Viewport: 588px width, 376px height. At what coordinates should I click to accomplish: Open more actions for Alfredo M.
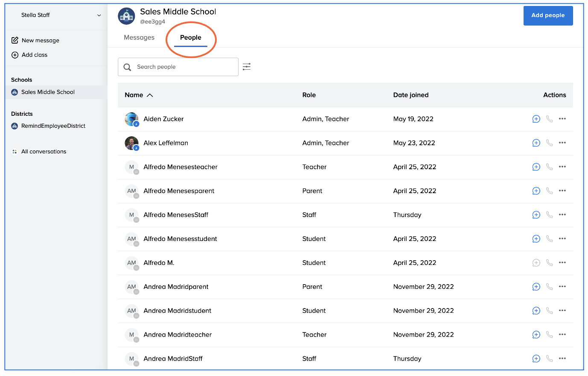[x=562, y=263]
